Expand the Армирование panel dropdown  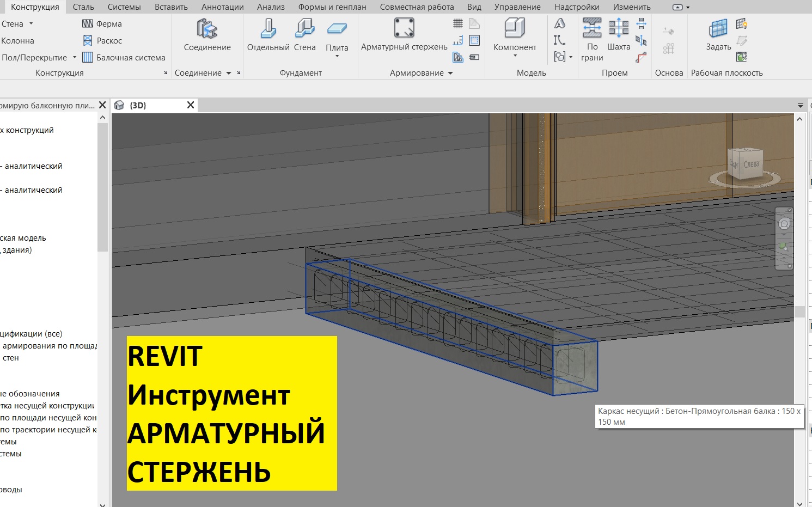(450, 73)
